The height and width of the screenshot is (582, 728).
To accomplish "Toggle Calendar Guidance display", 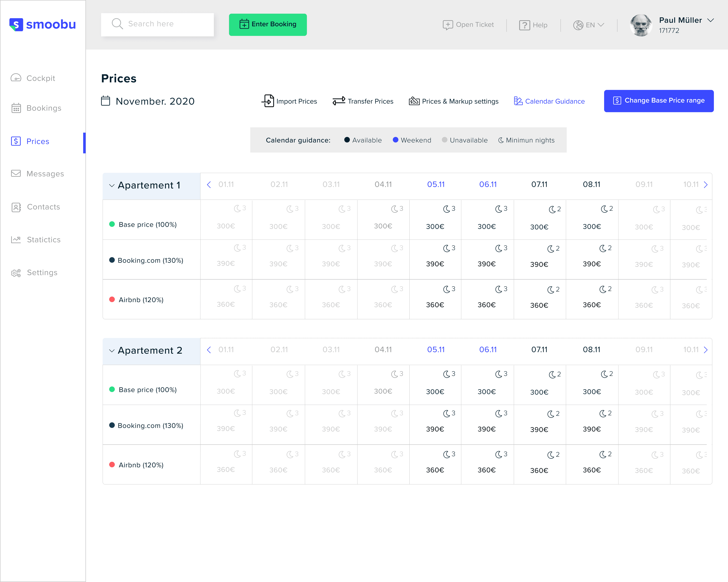I will (x=549, y=101).
